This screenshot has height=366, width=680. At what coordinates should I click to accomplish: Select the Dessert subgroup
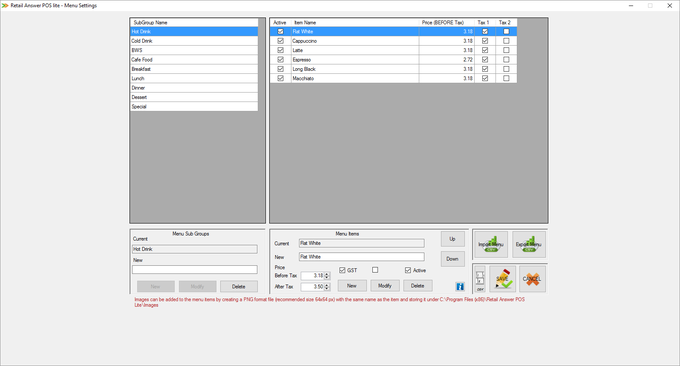[194, 97]
